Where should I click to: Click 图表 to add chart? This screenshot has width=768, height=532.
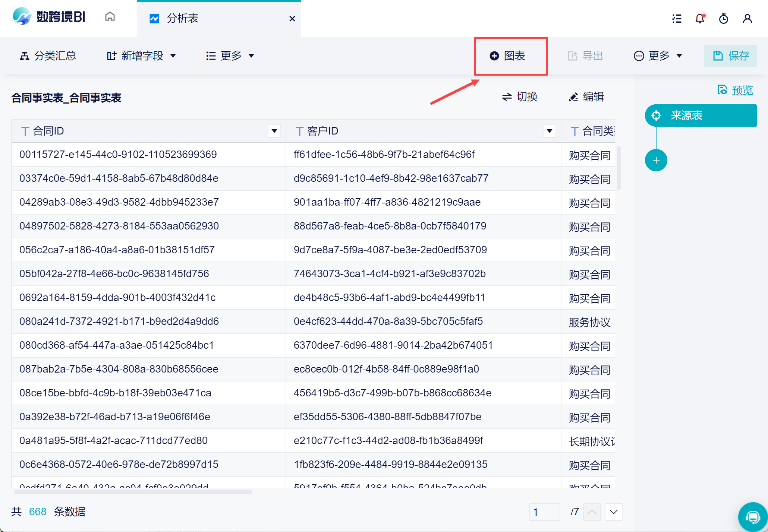(x=508, y=56)
